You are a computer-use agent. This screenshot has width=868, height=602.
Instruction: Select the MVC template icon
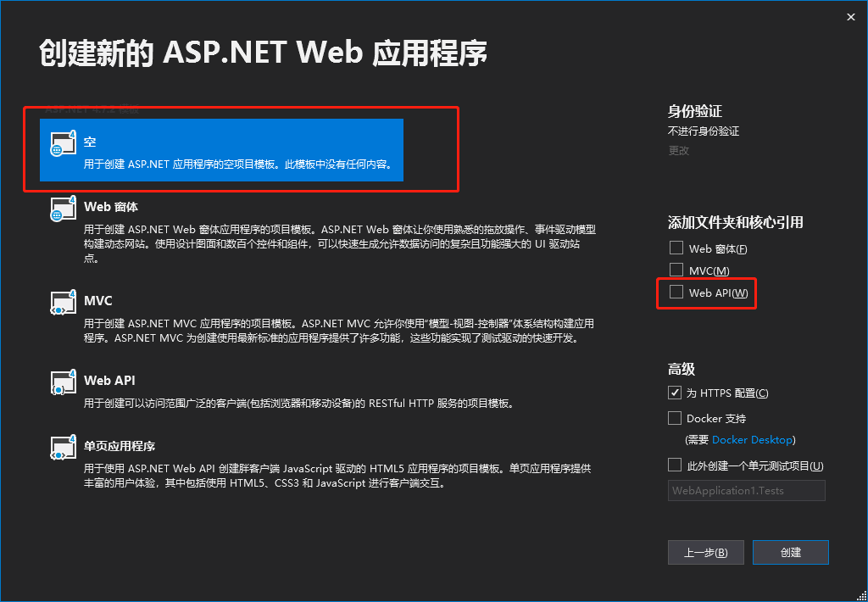point(63,303)
